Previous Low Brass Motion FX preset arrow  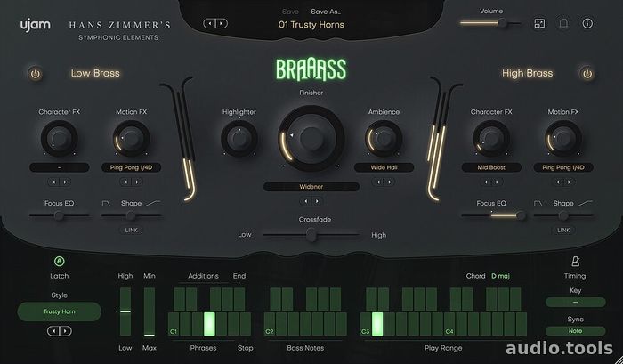click(x=125, y=182)
